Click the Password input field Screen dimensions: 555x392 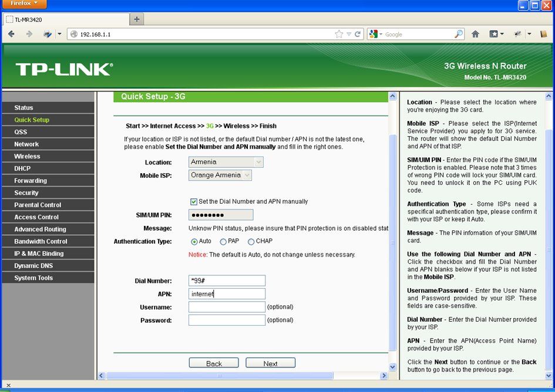point(227,320)
